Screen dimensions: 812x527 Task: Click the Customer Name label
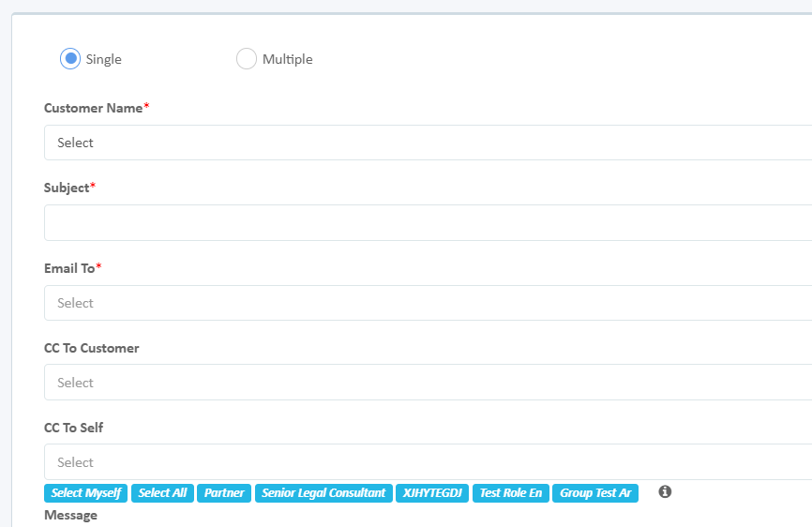point(93,108)
